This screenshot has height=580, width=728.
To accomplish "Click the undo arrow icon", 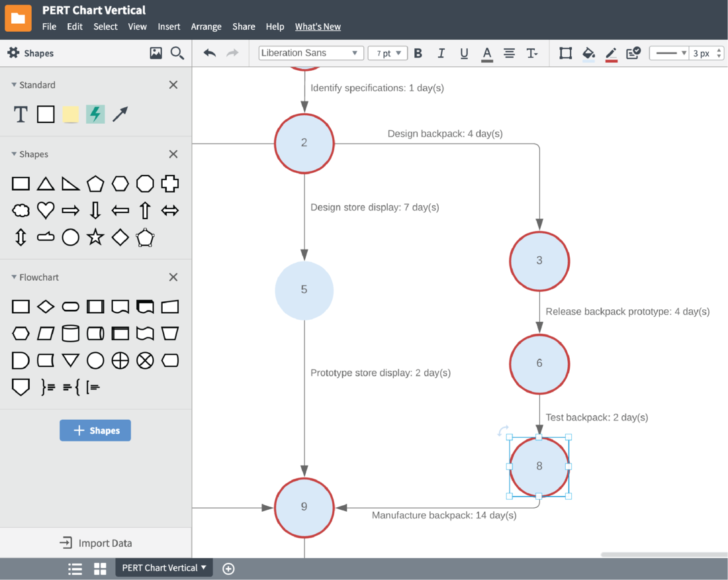I will click(209, 53).
